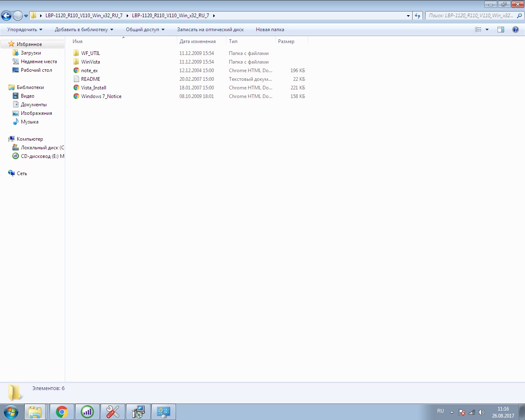Screen dimensions: 525x420
Task: Open Google Chrome from the taskbar
Action: tap(62, 412)
